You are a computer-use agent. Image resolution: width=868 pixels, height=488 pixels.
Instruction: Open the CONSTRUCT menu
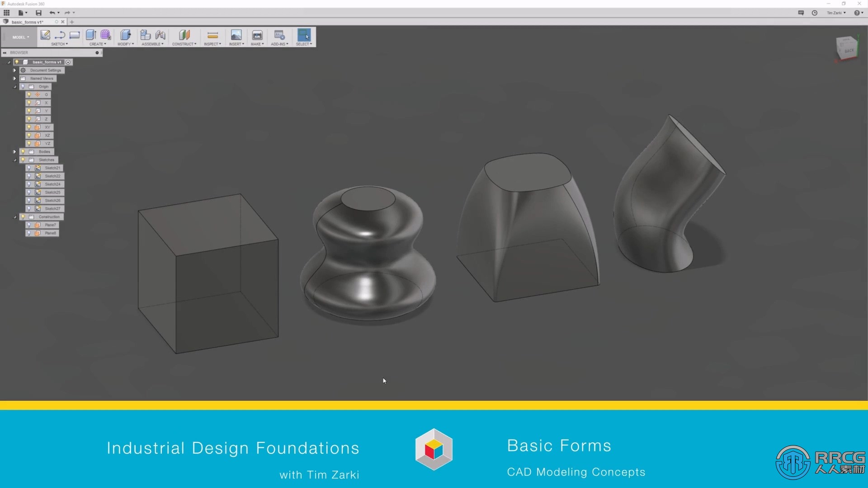[x=184, y=44]
